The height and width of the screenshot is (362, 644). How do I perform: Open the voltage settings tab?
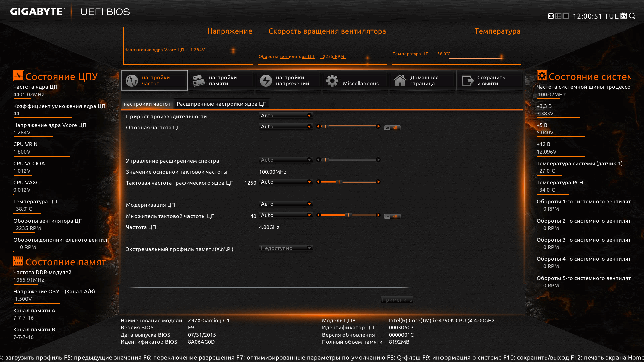(x=288, y=80)
